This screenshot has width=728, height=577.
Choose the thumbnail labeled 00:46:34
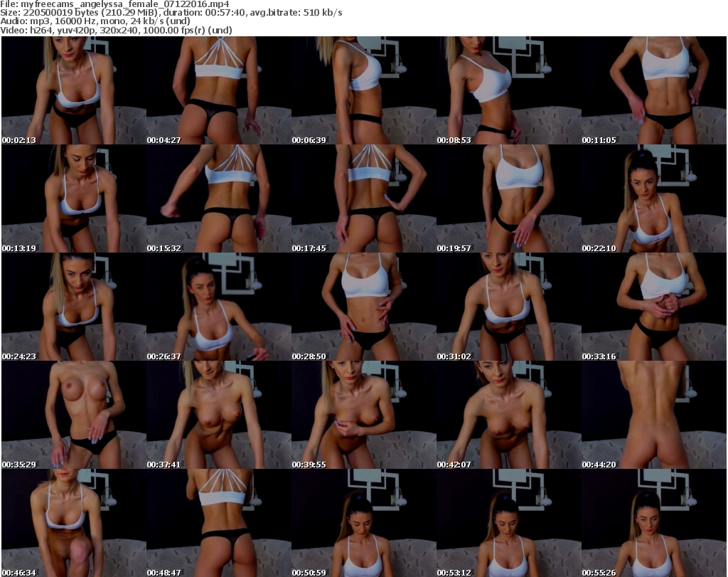[x=74, y=523]
